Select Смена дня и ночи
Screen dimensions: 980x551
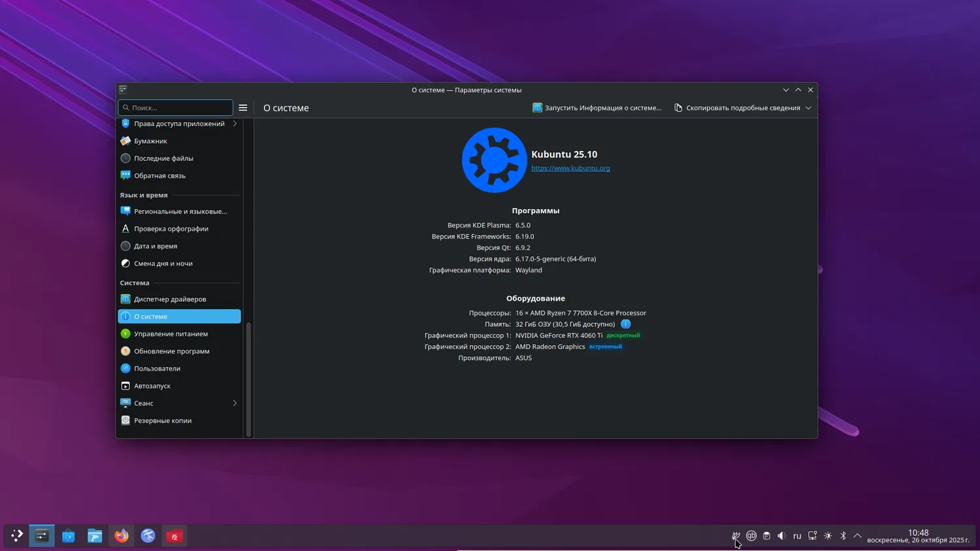point(179,263)
